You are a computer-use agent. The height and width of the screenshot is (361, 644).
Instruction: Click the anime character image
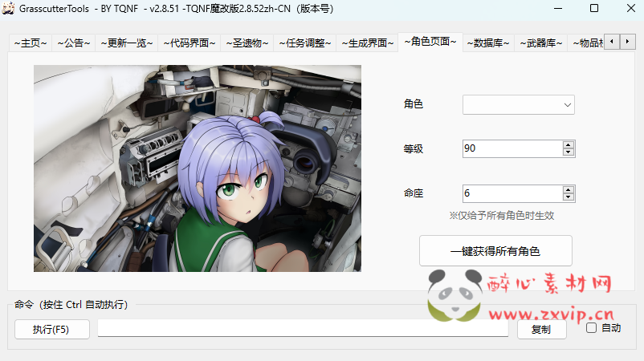point(198,168)
